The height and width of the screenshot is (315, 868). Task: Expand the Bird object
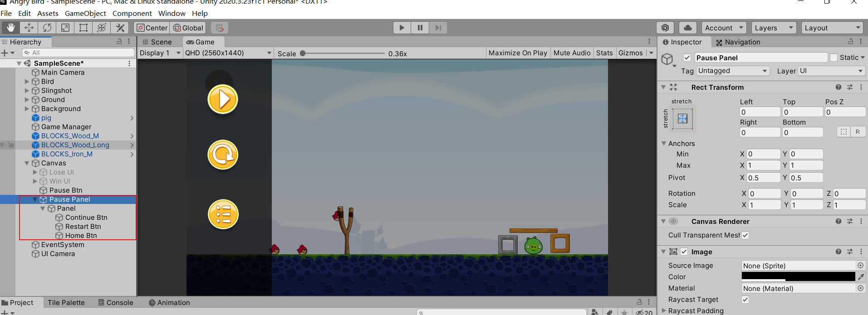point(27,82)
